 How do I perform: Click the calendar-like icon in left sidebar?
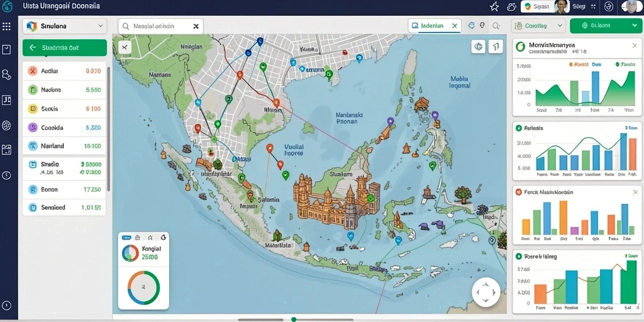pyautogui.click(x=6, y=150)
